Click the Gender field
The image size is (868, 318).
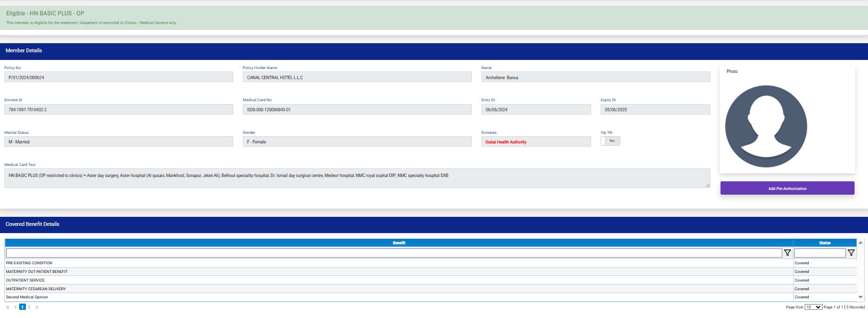(357, 141)
